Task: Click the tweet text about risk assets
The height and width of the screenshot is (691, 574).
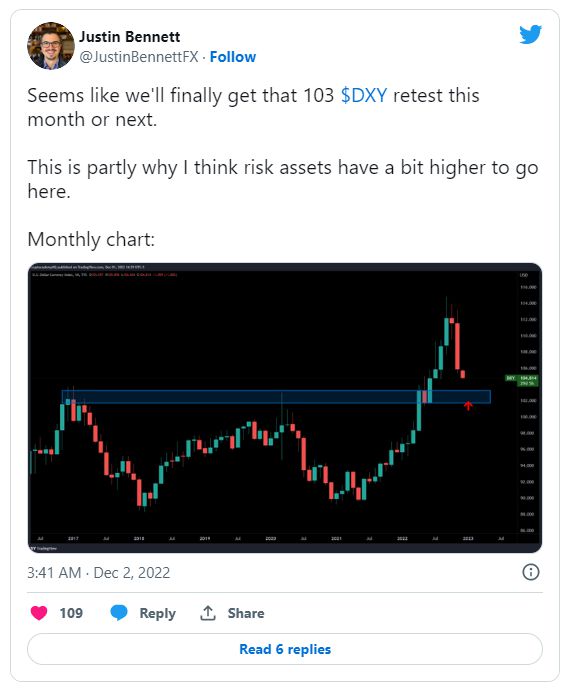Action: pos(283,179)
